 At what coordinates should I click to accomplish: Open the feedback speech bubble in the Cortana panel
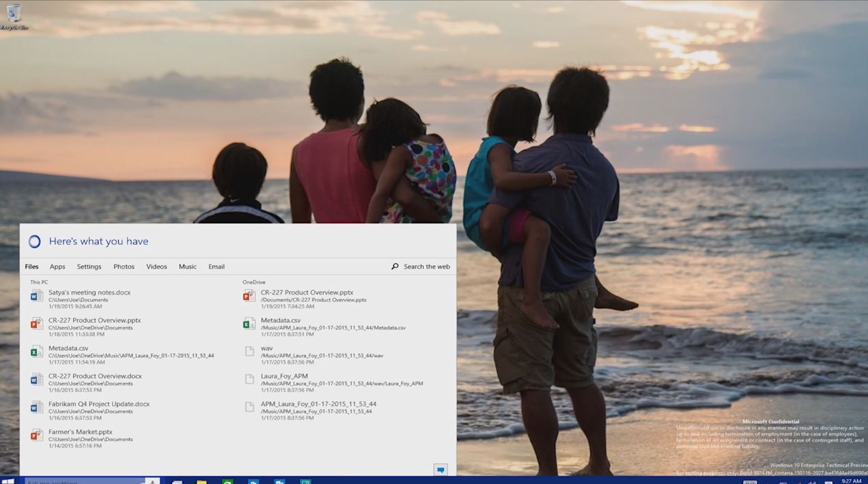pyautogui.click(x=440, y=470)
